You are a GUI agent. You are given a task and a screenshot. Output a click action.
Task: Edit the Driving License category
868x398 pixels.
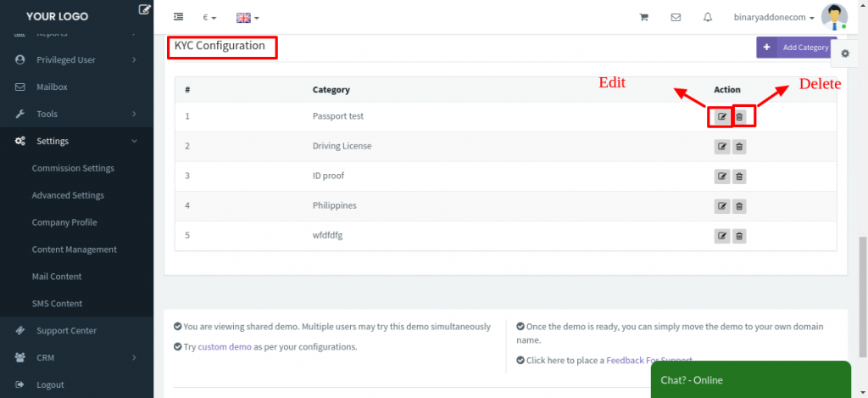coord(722,147)
